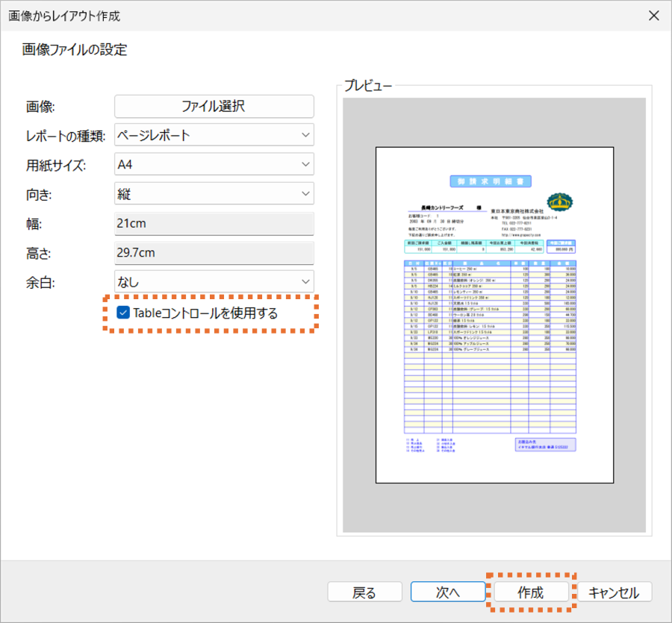The image size is (672, 623).
Task: Open the 余白 dropdown set to なし
Action: (x=214, y=281)
